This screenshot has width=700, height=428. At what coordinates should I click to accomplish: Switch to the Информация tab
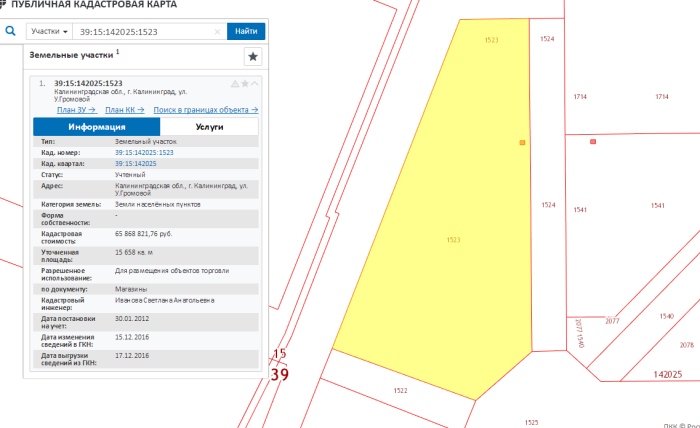[x=96, y=127]
